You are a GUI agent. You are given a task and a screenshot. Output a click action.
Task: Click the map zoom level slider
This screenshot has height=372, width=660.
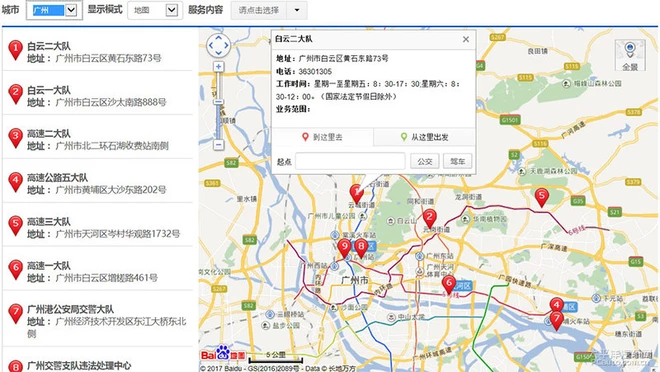[x=218, y=106]
